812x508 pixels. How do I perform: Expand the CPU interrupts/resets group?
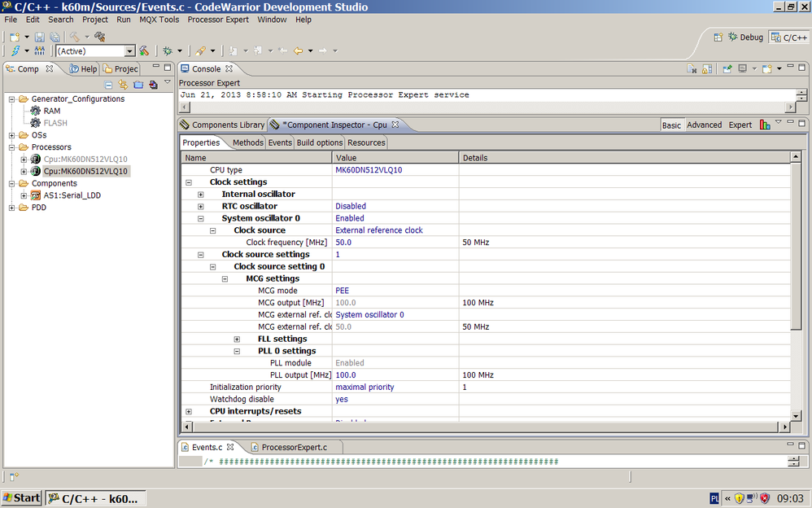click(189, 412)
